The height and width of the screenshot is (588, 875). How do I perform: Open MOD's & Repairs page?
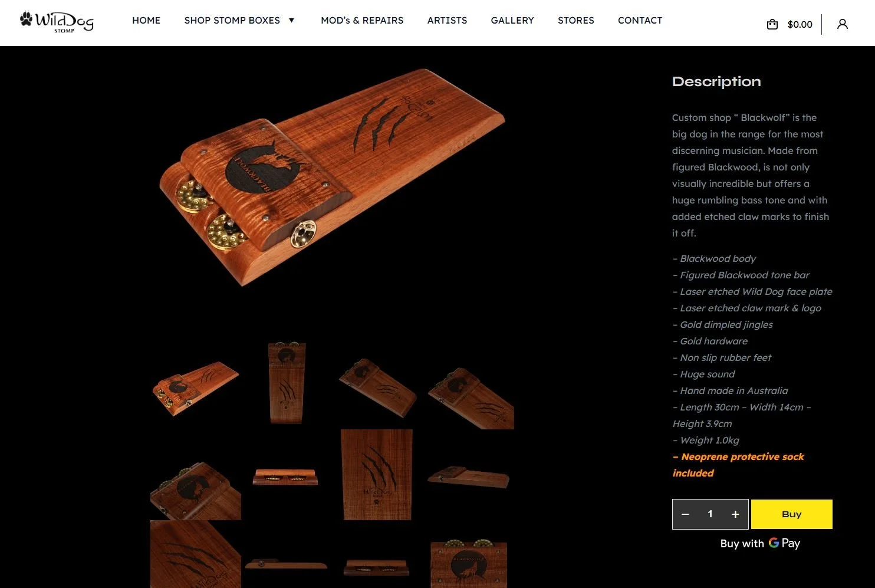pos(362,21)
